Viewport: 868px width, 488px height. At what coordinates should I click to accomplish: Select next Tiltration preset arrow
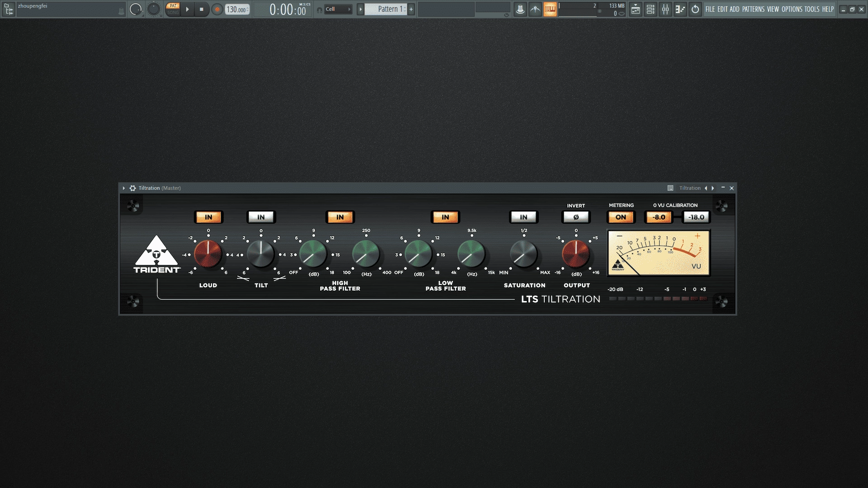pyautogui.click(x=713, y=188)
